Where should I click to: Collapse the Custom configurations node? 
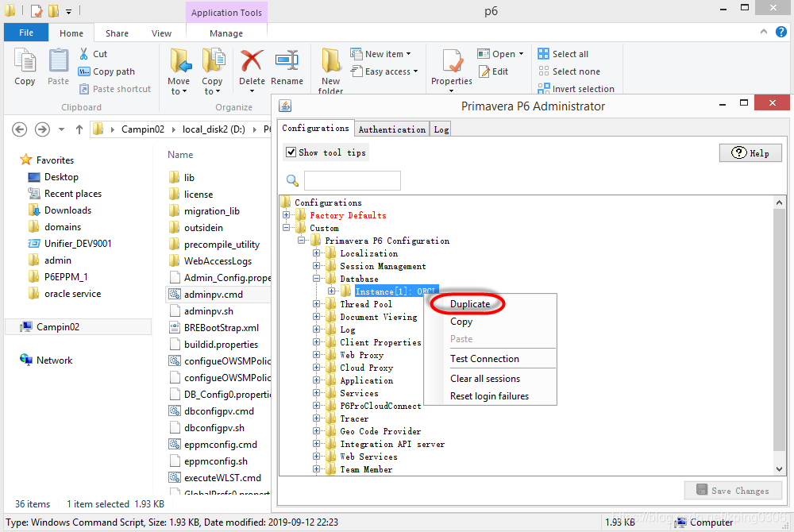[x=286, y=228]
